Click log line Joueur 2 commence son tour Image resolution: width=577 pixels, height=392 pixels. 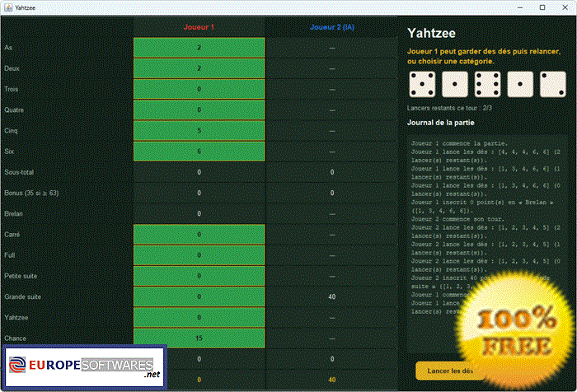(x=457, y=219)
